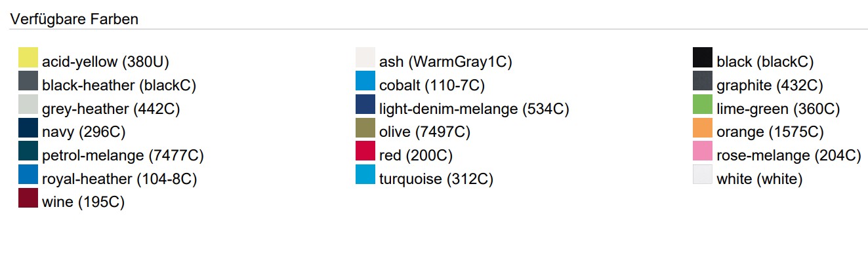Select the acid-yellow color swatch
Image resolution: width=868 pixels, height=279 pixels.
tap(28, 58)
